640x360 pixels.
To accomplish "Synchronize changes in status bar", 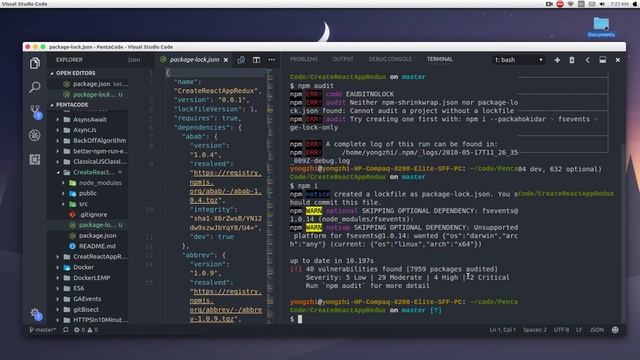I will pyautogui.click(x=66, y=330).
